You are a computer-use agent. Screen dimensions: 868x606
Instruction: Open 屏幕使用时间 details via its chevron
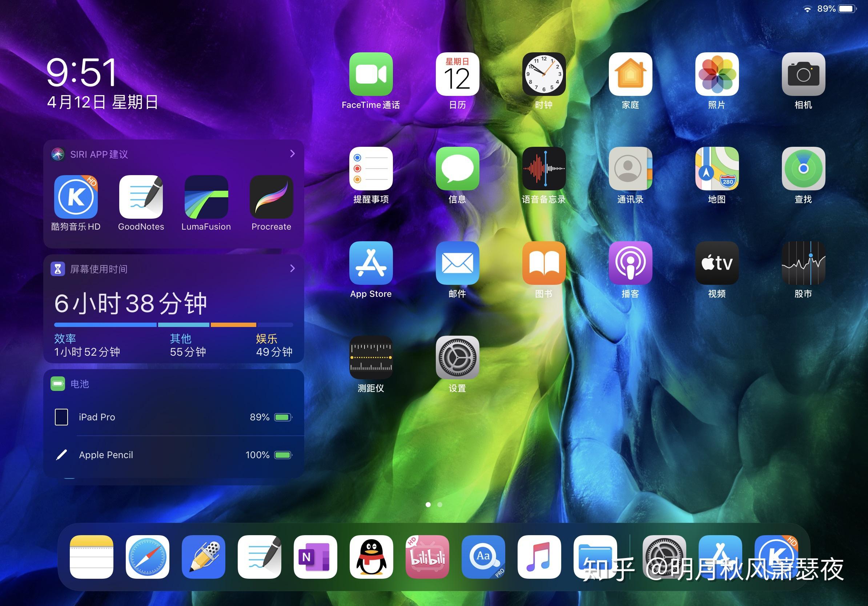[292, 268]
